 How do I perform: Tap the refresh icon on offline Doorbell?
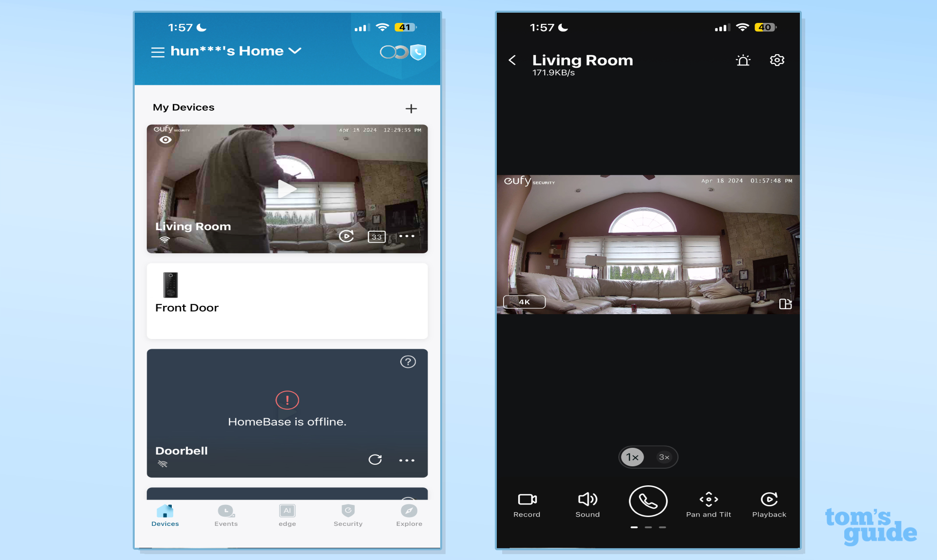[375, 459]
